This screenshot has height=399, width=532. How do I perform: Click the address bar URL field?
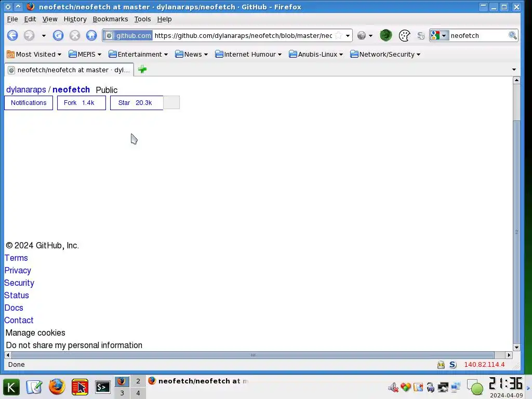(243, 36)
